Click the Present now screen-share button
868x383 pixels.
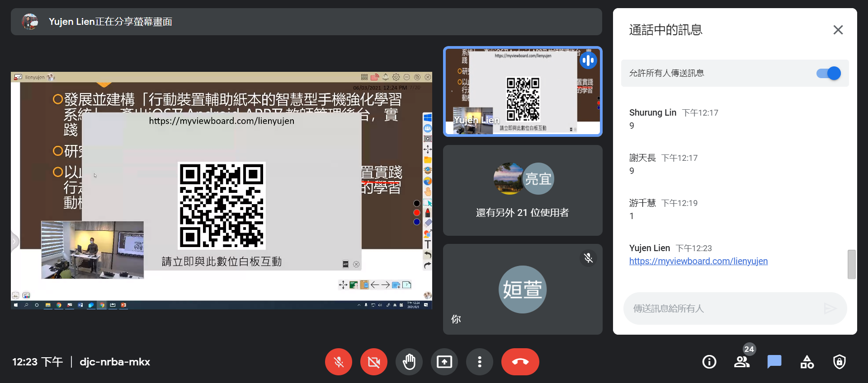pyautogui.click(x=444, y=362)
